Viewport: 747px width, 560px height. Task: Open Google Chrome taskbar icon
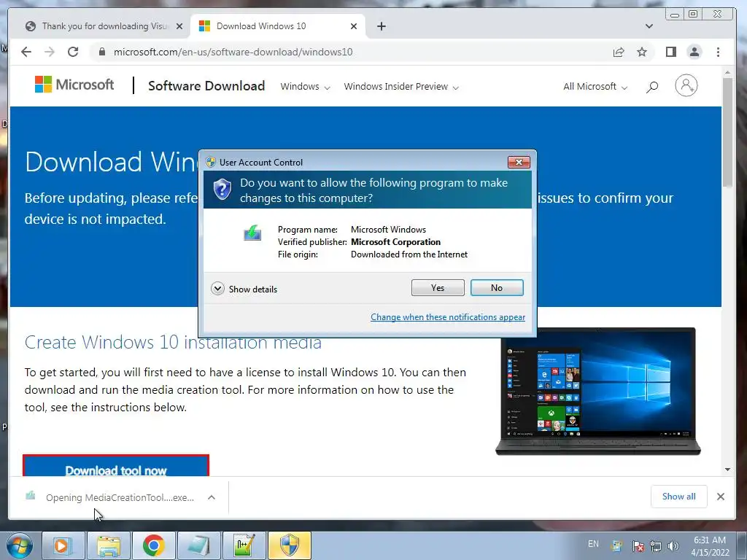pyautogui.click(x=153, y=545)
